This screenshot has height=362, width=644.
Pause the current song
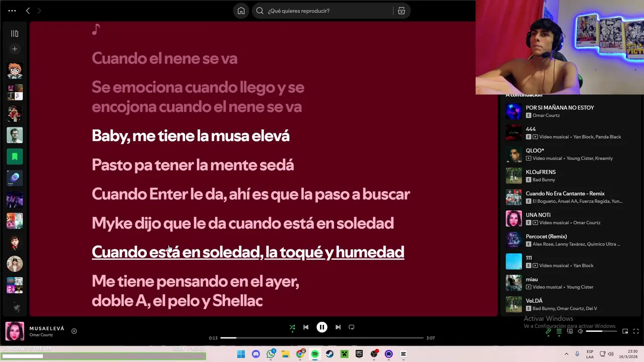322,327
